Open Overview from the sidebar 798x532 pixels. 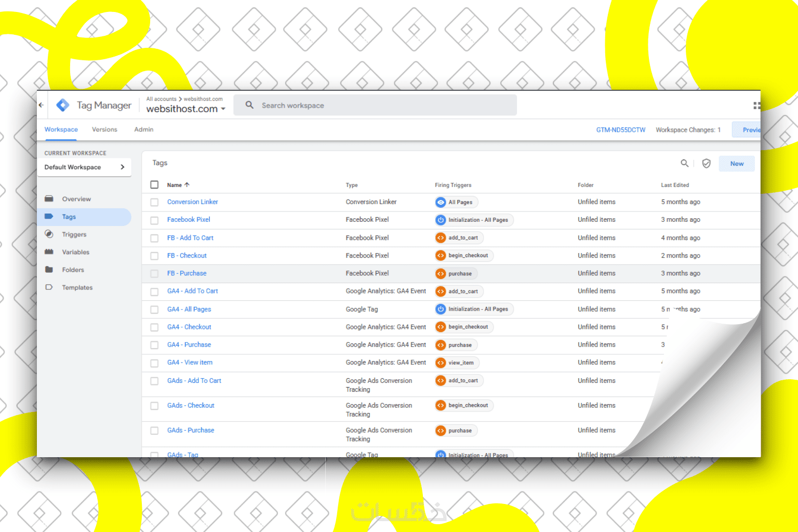(76, 199)
